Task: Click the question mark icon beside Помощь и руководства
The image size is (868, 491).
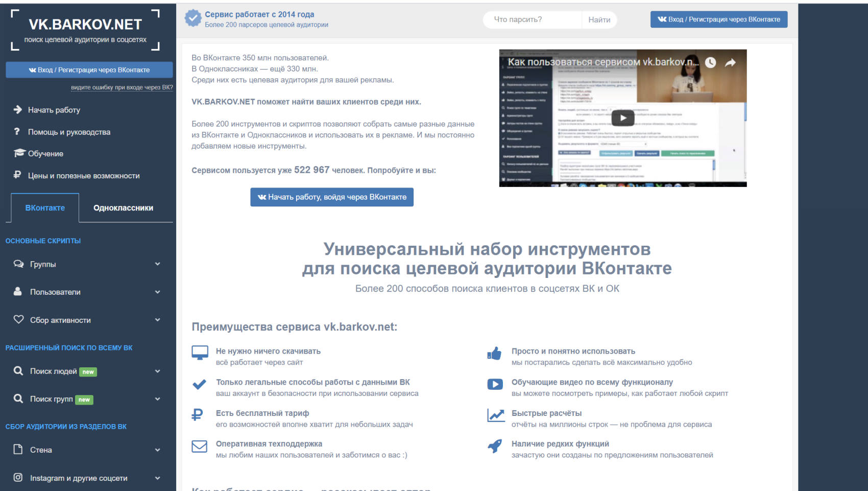Action: (17, 132)
